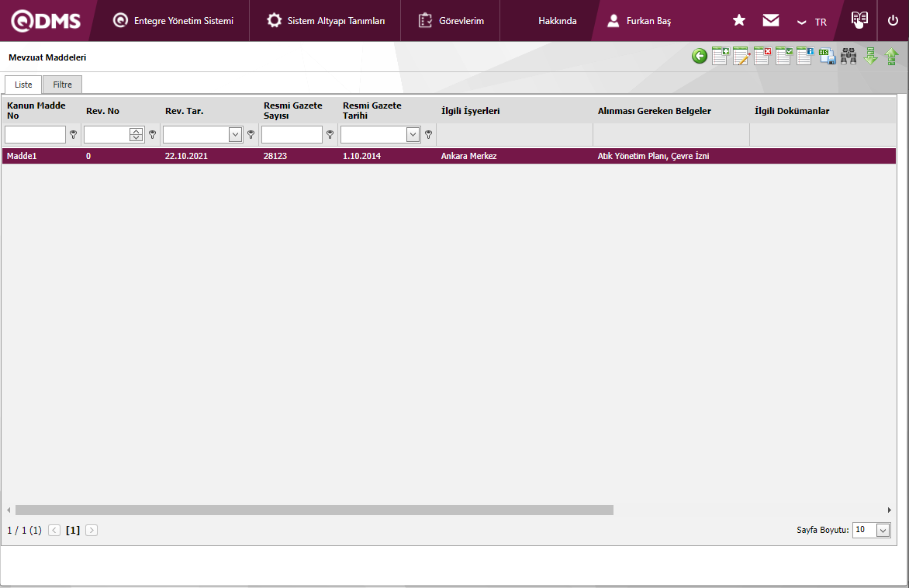Edit the record using the pencil icon
909x588 pixels.
point(741,57)
